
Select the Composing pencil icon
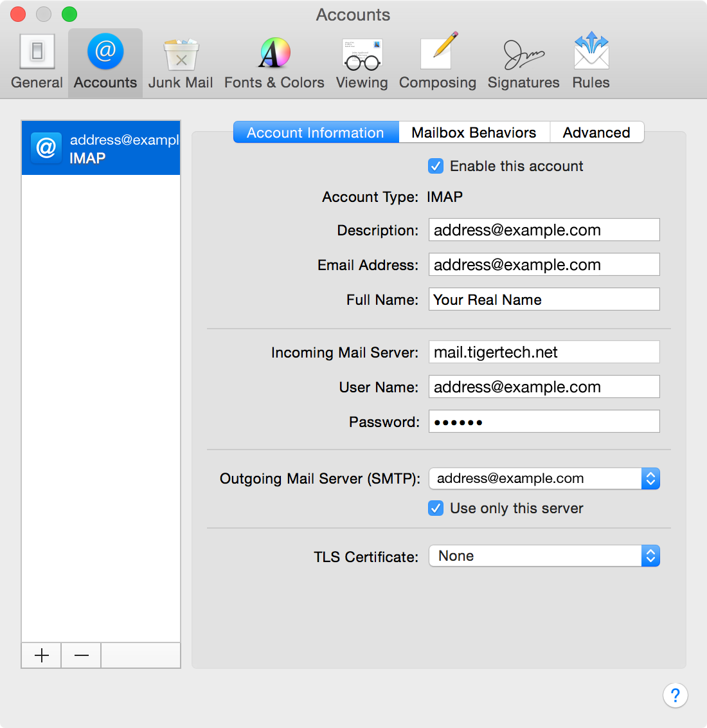[x=437, y=61]
